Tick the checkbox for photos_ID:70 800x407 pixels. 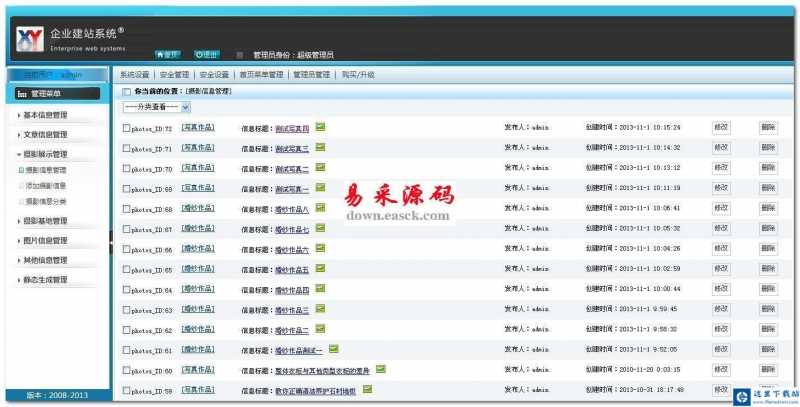(126, 168)
